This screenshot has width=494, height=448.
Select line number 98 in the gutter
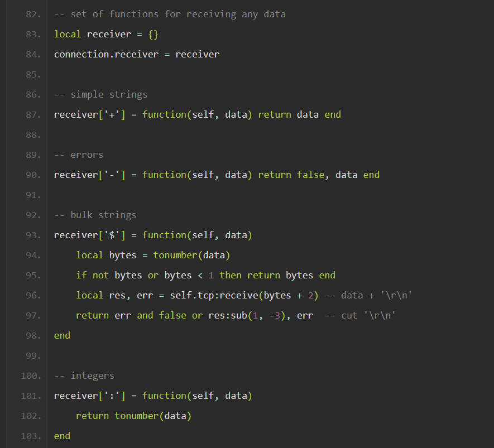click(x=33, y=335)
